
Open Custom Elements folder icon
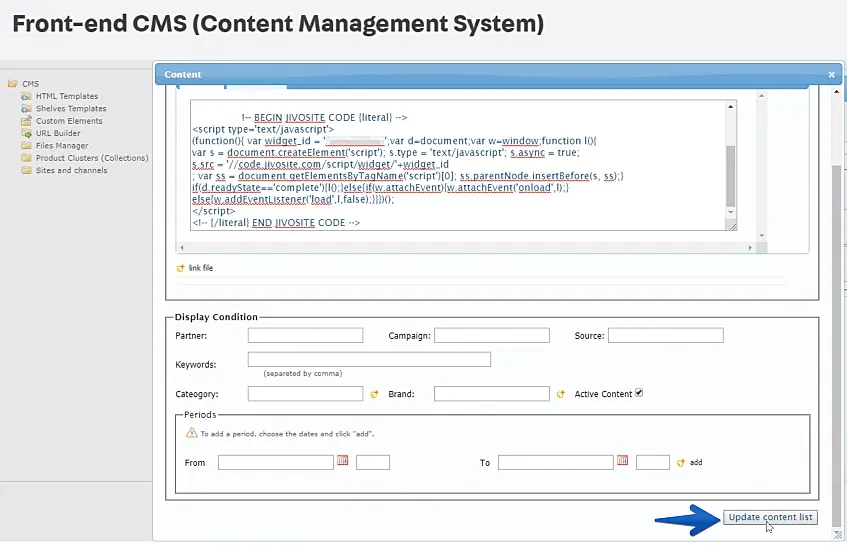[x=27, y=121]
